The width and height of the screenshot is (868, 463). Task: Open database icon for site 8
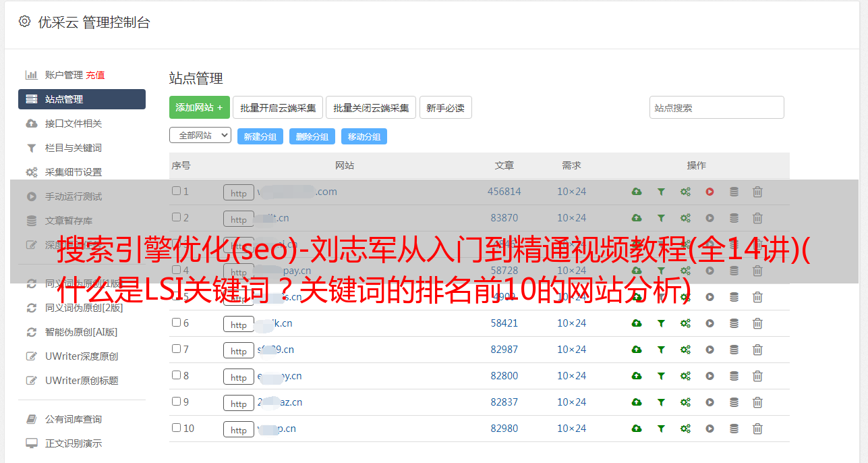pos(734,376)
